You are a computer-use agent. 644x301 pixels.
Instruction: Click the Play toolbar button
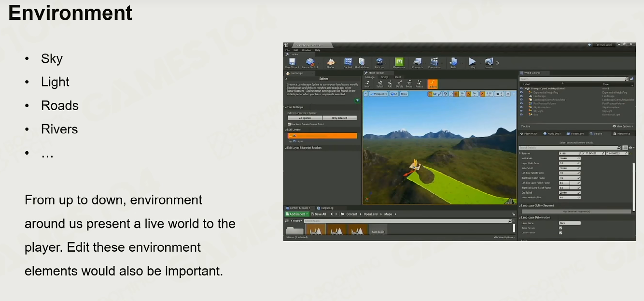pos(473,62)
